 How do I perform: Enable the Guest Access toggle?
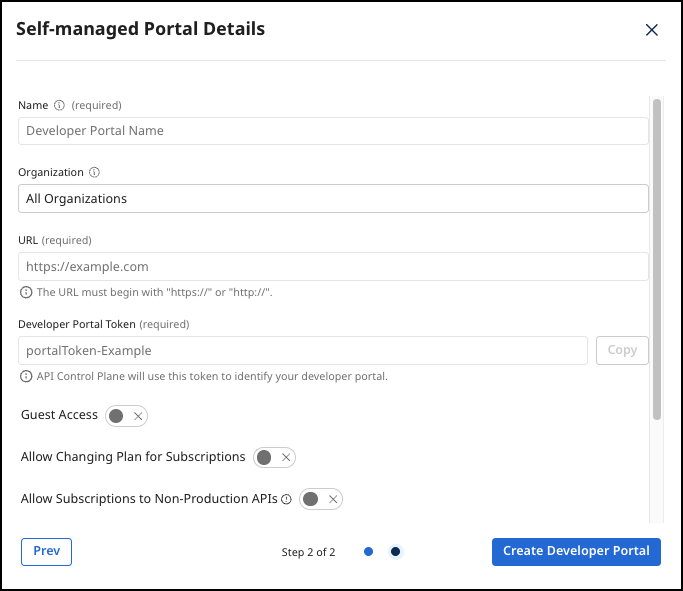tap(126, 416)
